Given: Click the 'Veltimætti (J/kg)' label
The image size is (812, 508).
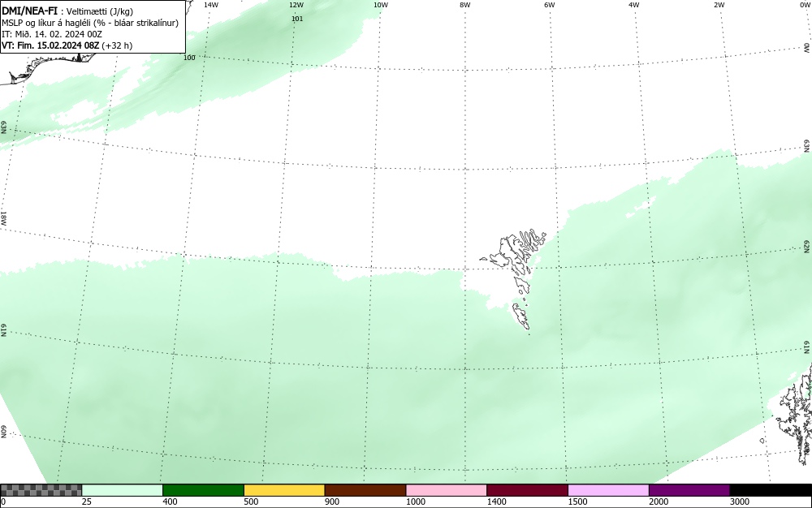Looking at the screenshot, I should pyautogui.click(x=100, y=11).
